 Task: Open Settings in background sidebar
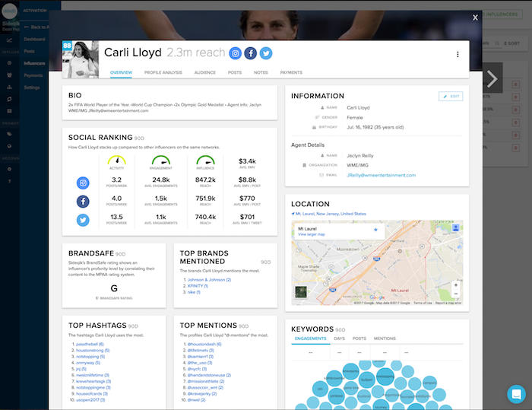[32, 87]
